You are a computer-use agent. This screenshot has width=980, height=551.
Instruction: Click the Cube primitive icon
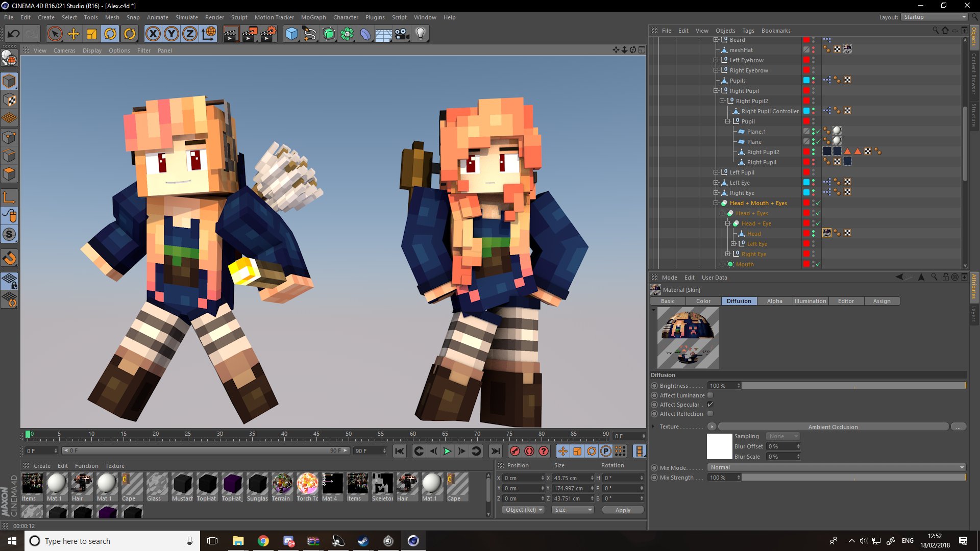291,34
